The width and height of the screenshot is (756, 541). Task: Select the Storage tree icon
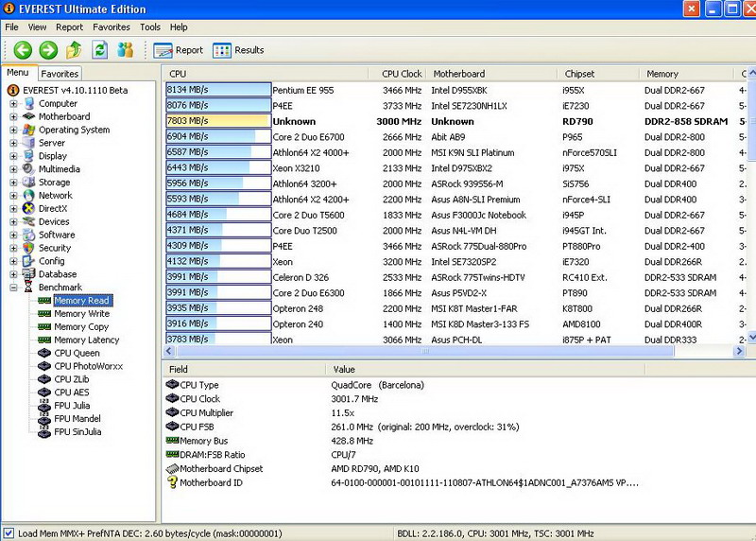pos(29,182)
